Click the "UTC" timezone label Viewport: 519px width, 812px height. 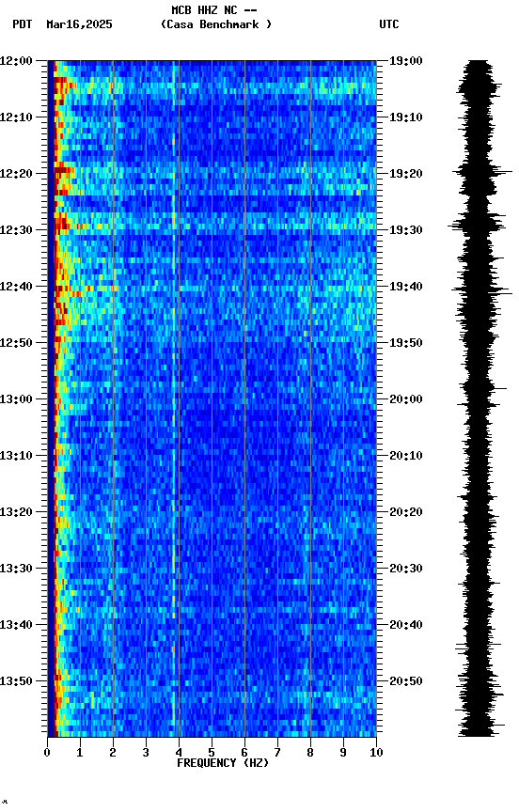[x=389, y=24]
